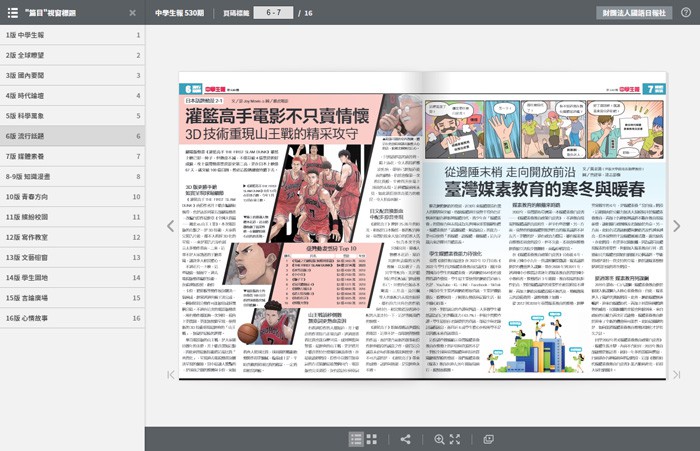700x451 pixels.
Task: Jump to the first page
Action: 171,375
